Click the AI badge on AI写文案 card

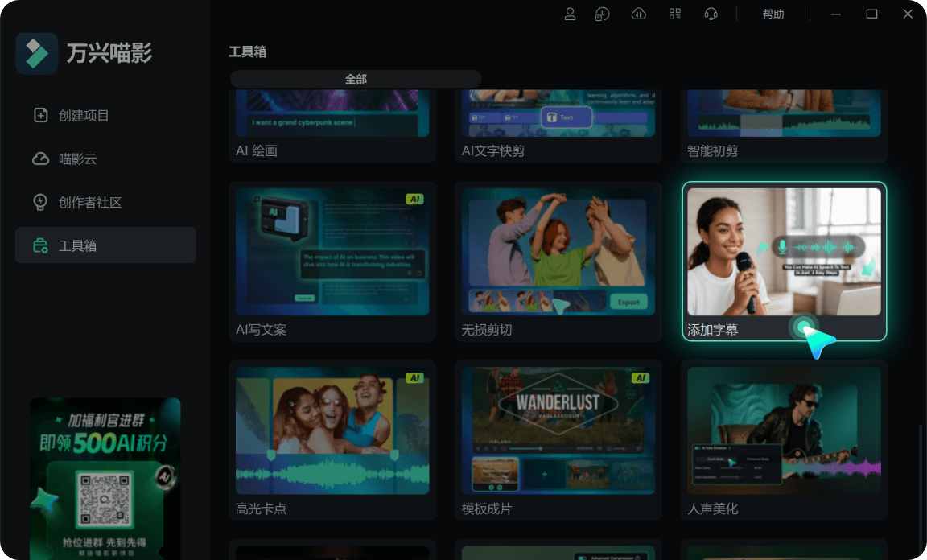(414, 199)
